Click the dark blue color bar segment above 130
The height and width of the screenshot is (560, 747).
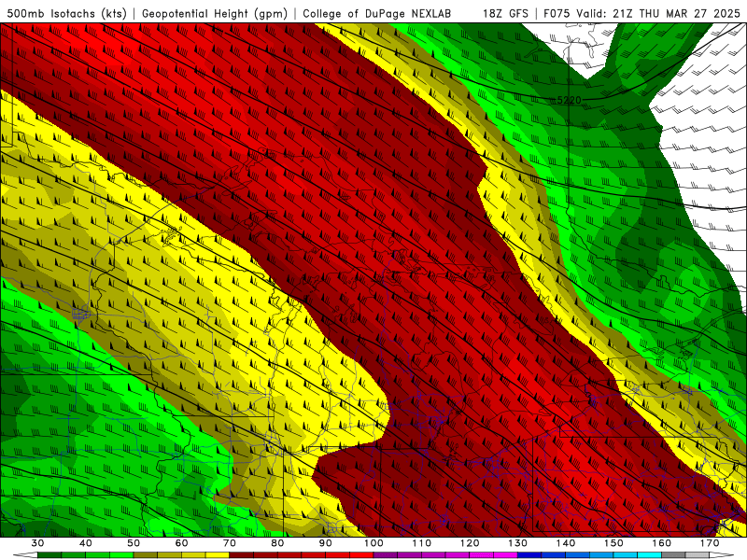click(x=529, y=555)
